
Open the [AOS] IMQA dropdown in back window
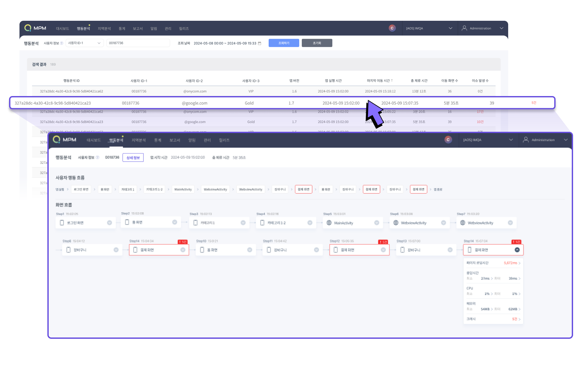click(429, 28)
